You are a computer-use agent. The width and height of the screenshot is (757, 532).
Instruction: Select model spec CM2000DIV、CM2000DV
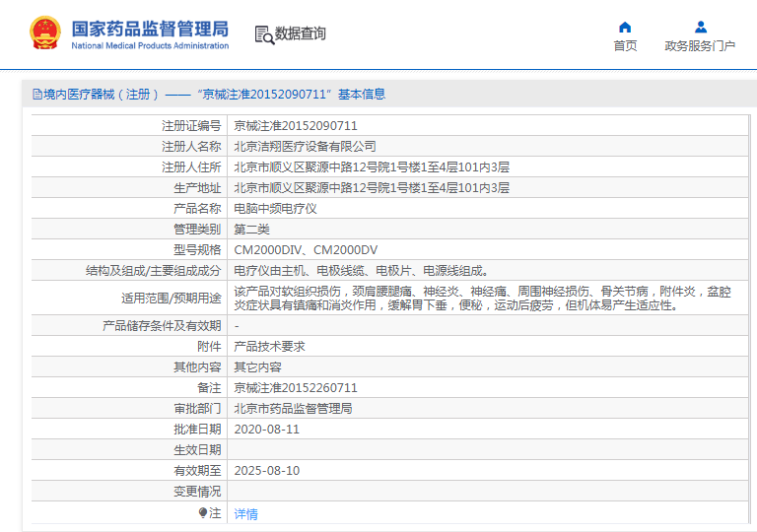[307, 250]
